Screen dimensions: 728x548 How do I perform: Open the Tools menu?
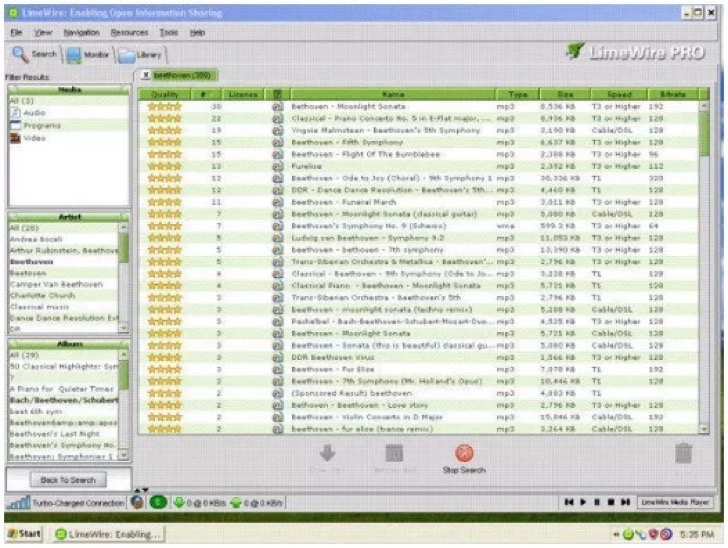coord(169,33)
